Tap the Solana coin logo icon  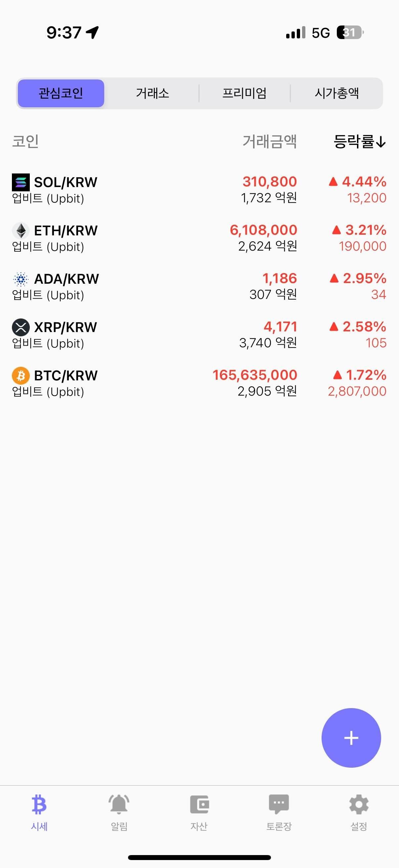click(21, 182)
